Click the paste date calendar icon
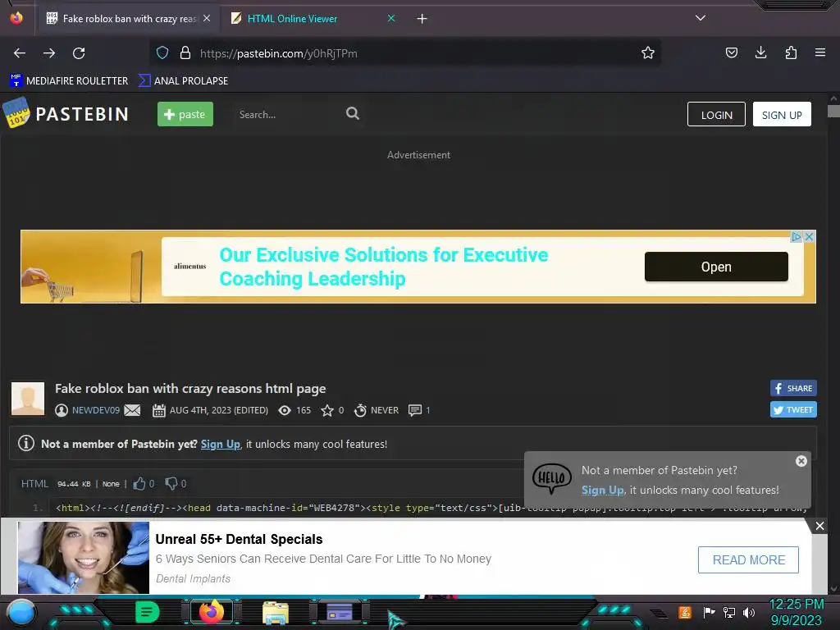Screen dimensions: 840x630 coord(158,410)
